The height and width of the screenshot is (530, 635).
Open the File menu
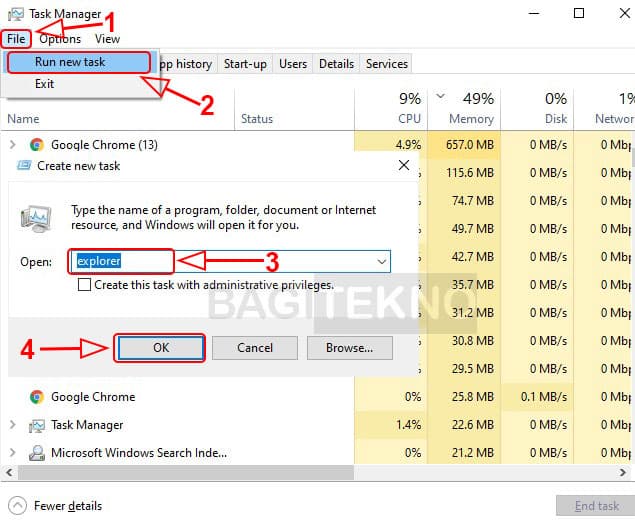(16, 39)
